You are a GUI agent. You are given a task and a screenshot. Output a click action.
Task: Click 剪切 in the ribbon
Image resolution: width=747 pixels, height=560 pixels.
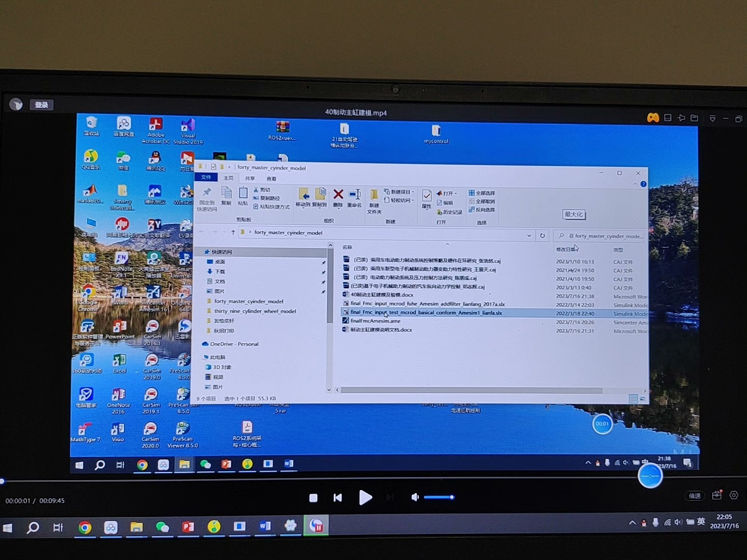click(262, 190)
